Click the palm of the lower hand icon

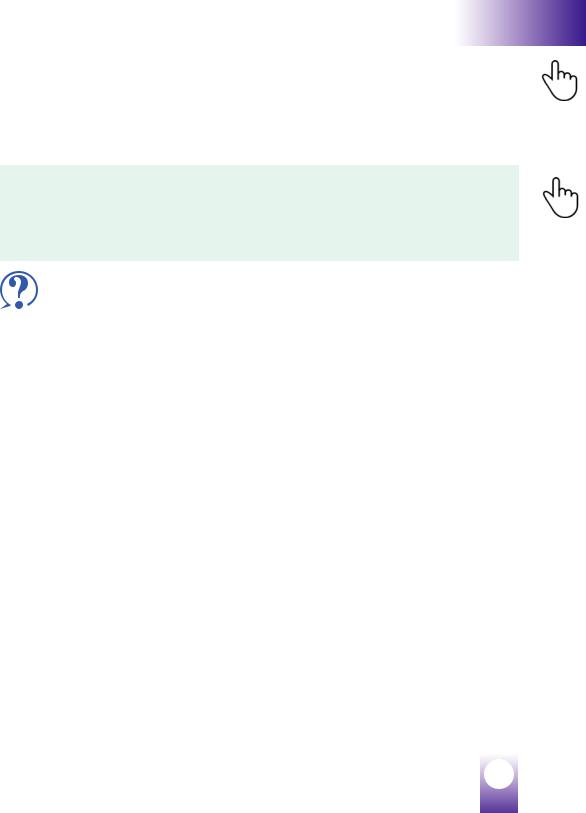click(x=564, y=206)
